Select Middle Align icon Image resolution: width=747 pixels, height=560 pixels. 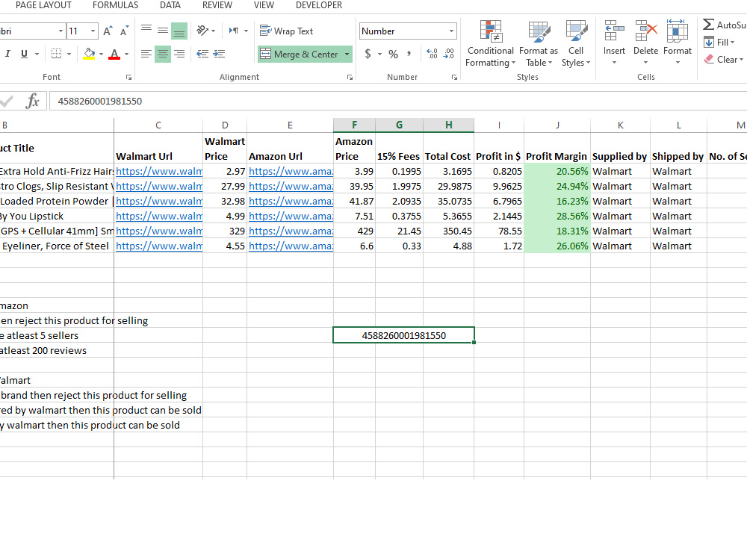(x=162, y=31)
